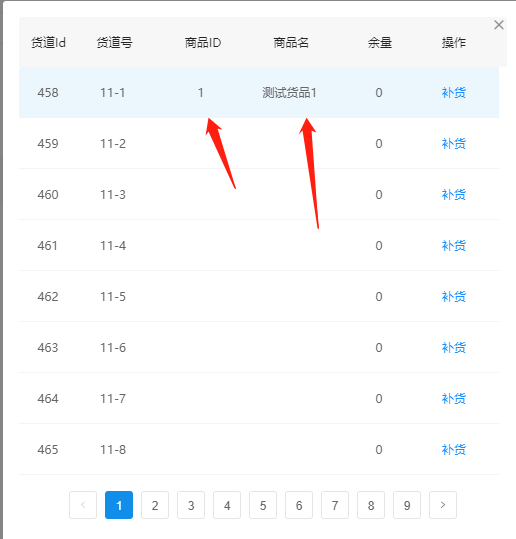Click lane number 11-2
This screenshot has height=539, width=516.
(113, 144)
